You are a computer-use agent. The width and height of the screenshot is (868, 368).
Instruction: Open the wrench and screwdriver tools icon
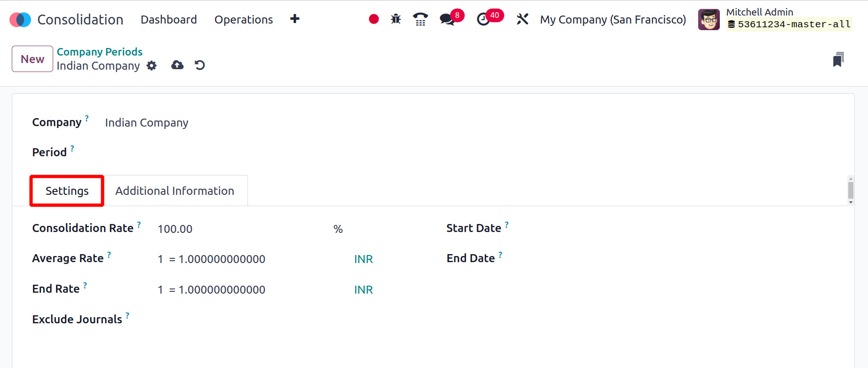click(x=522, y=19)
